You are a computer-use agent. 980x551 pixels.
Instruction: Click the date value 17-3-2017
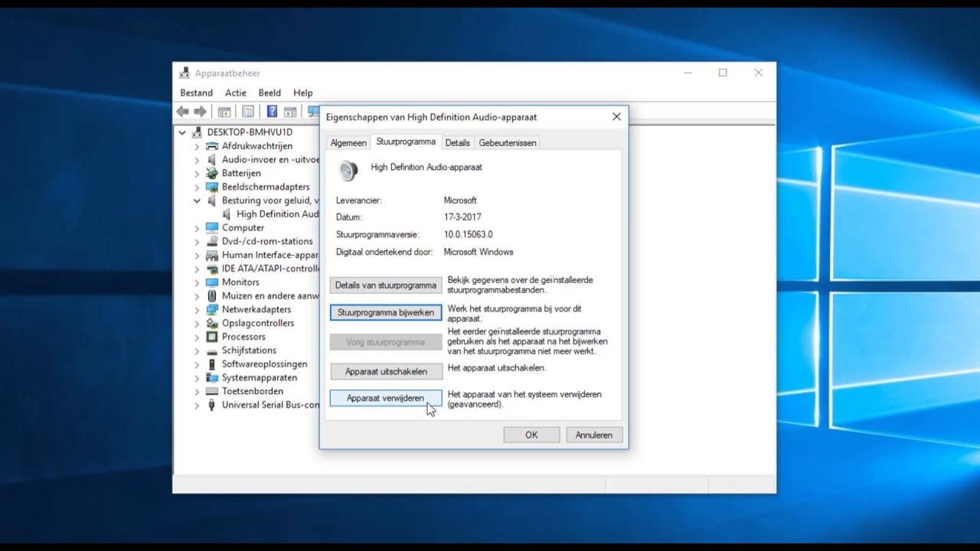(x=462, y=217)
